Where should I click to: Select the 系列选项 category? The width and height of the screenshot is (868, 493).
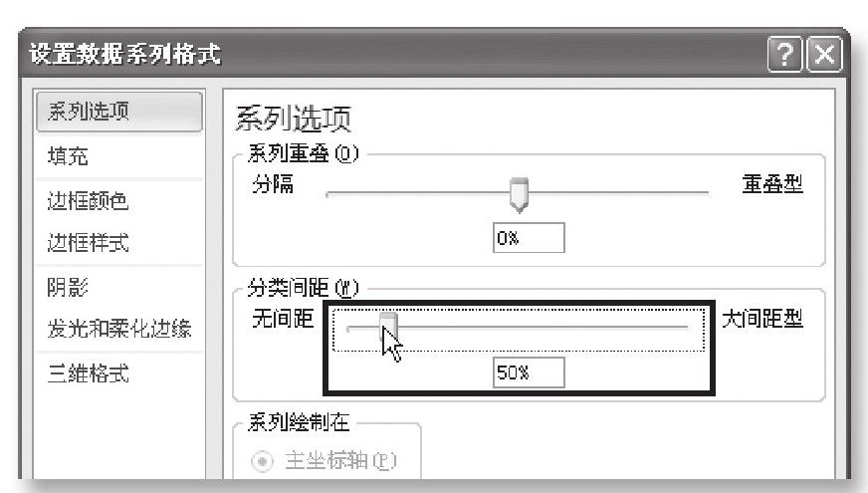point(119,112)
